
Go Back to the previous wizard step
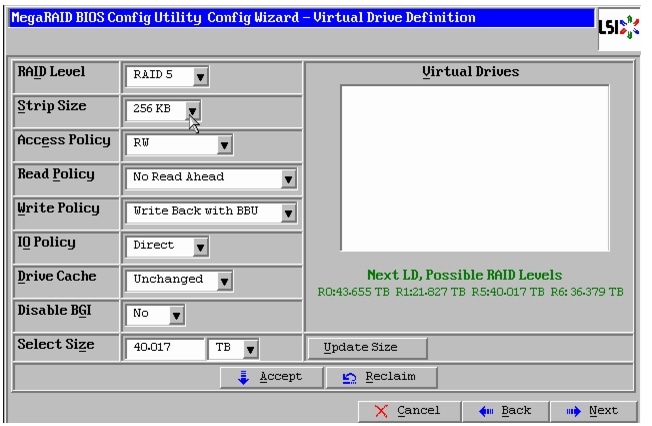[x=506, y=411]
